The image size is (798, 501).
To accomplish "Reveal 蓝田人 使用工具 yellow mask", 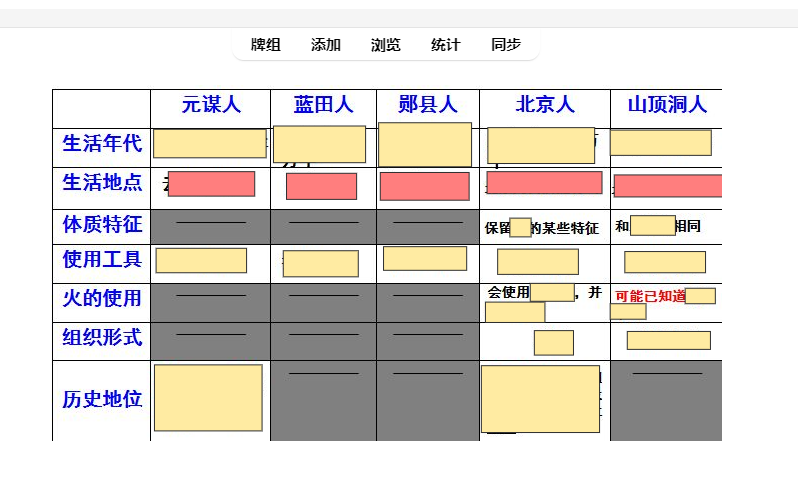I will [x=321, y=264].
